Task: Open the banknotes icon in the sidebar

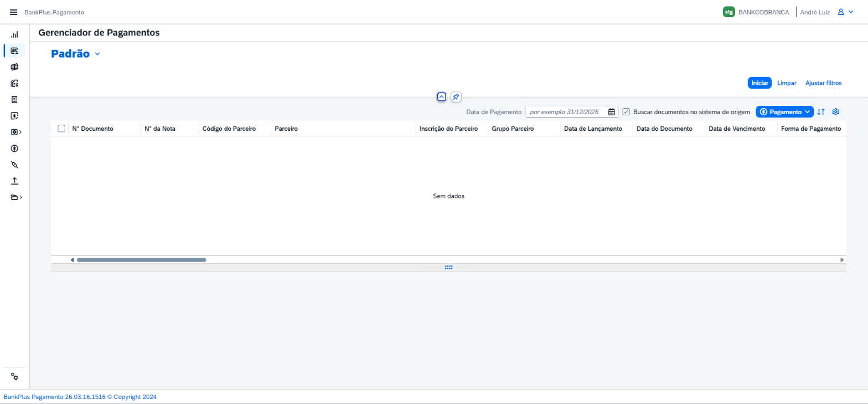Action: 14,67
